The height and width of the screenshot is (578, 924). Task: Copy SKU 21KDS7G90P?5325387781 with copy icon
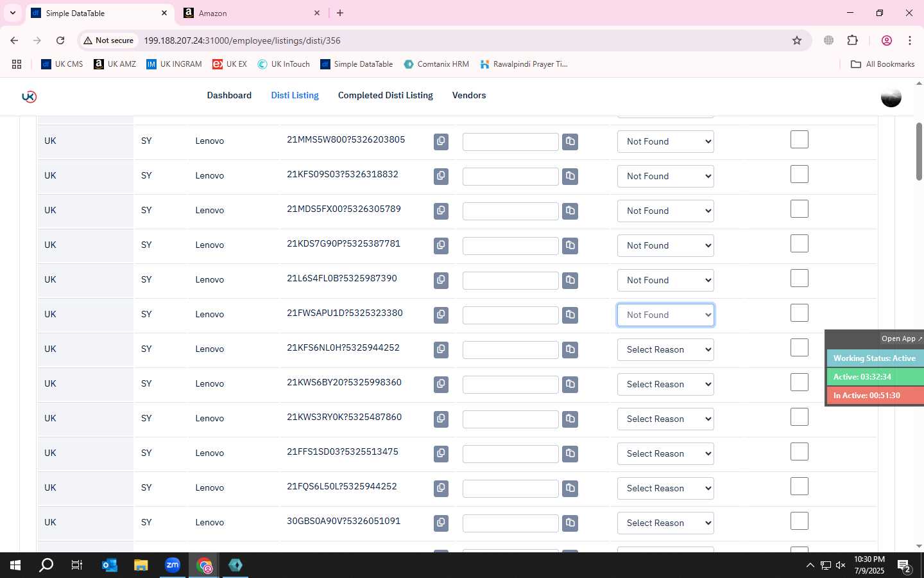pos(441,245)
